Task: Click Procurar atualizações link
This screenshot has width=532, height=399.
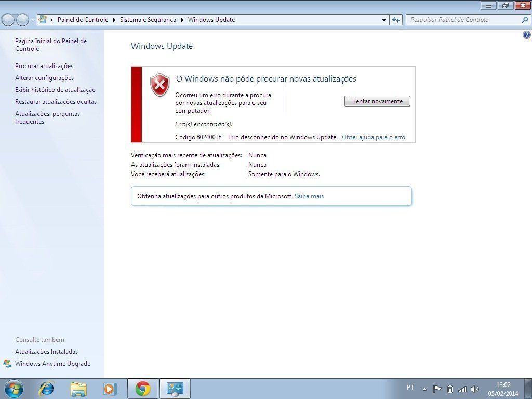Action: tap(44, 66)
